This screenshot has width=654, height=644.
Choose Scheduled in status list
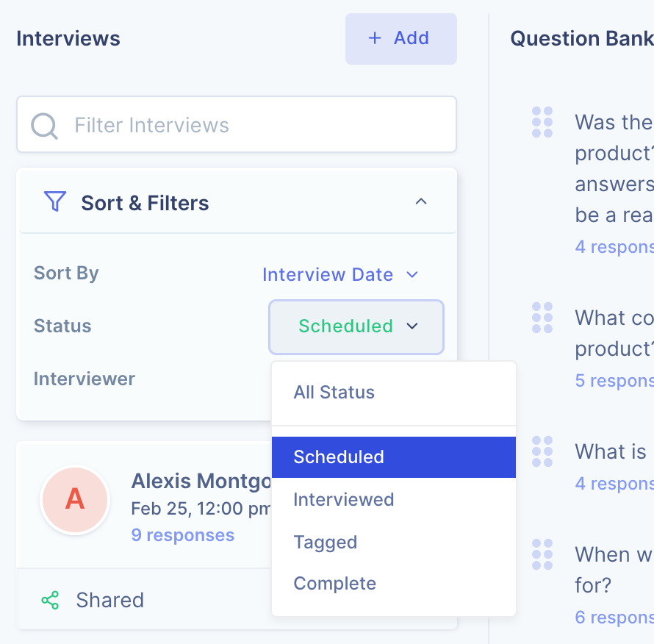394,457
